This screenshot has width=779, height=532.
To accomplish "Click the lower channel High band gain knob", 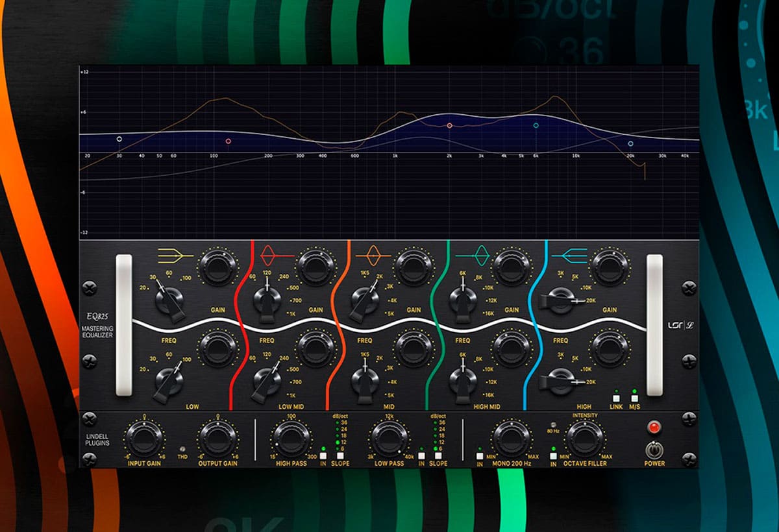I will 610,350.
